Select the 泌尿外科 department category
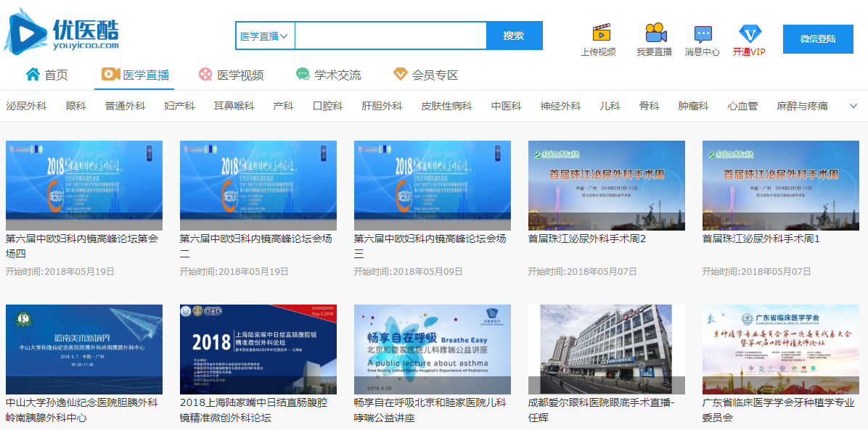This screenshot has height=430, width=868. pyautogui.click(x=26, y=106)
